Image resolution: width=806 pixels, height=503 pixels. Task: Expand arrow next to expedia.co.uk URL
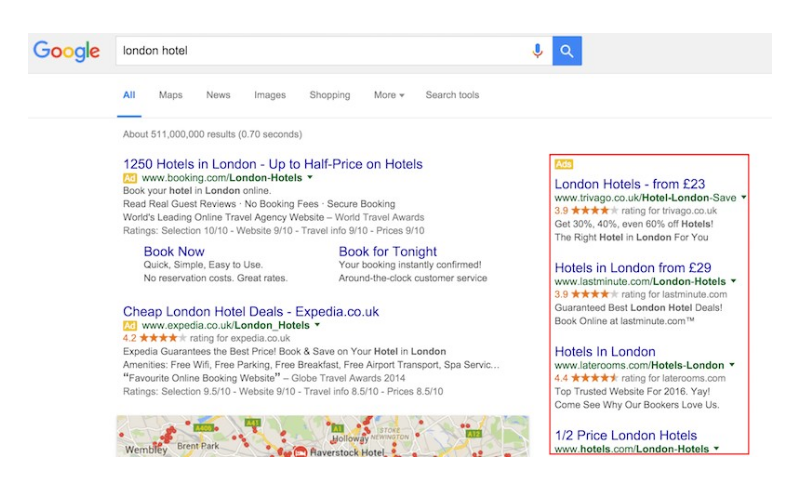[317, 325]
